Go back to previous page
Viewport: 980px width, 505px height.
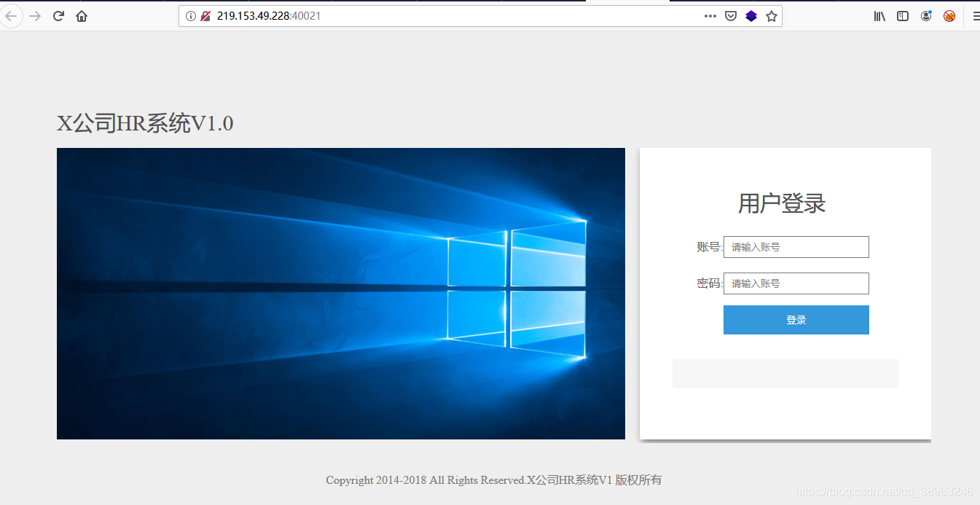(11, 16)
